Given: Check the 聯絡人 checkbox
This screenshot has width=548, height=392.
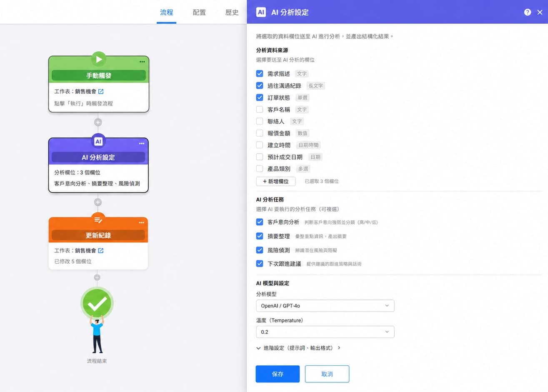Looking at the screenshot, I should pos(260,121).
